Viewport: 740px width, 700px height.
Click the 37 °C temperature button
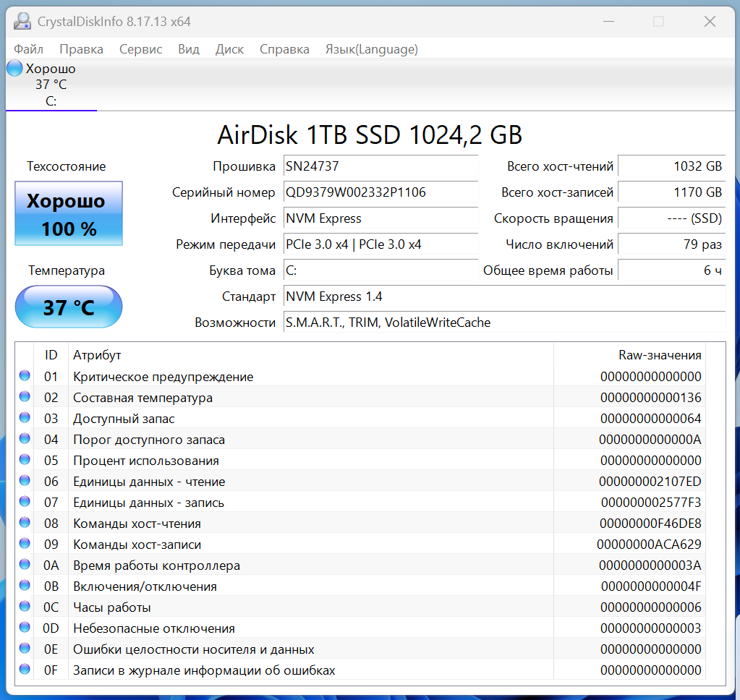pyautogui.click(x=69, y=307)
